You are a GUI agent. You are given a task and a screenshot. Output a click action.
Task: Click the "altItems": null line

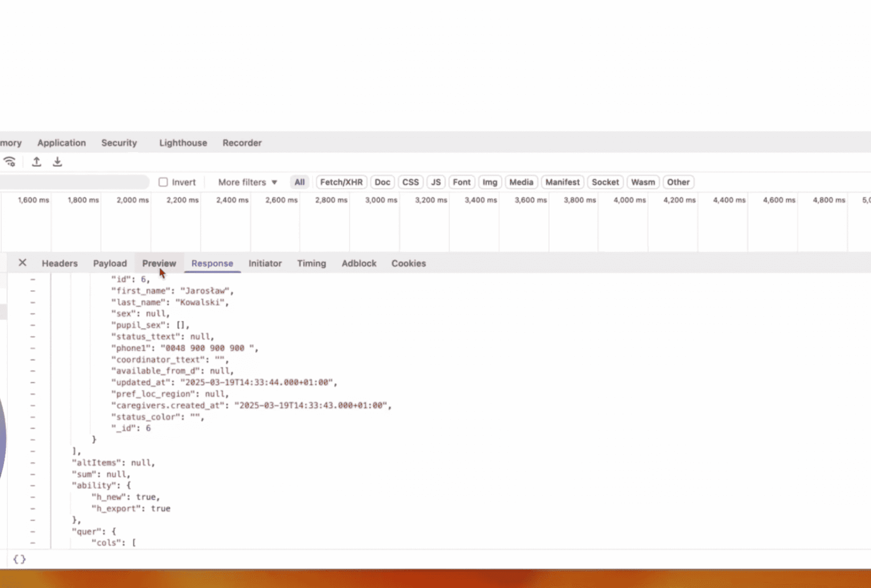point(113,463)
